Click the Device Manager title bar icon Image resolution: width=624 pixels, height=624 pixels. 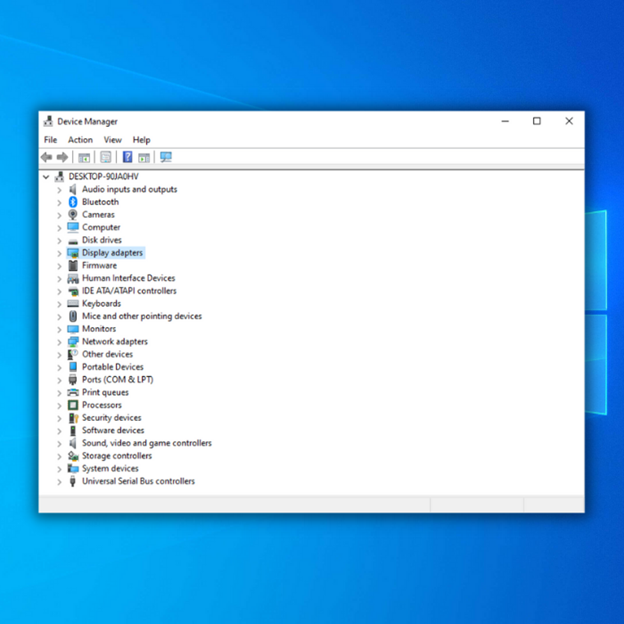48,121
